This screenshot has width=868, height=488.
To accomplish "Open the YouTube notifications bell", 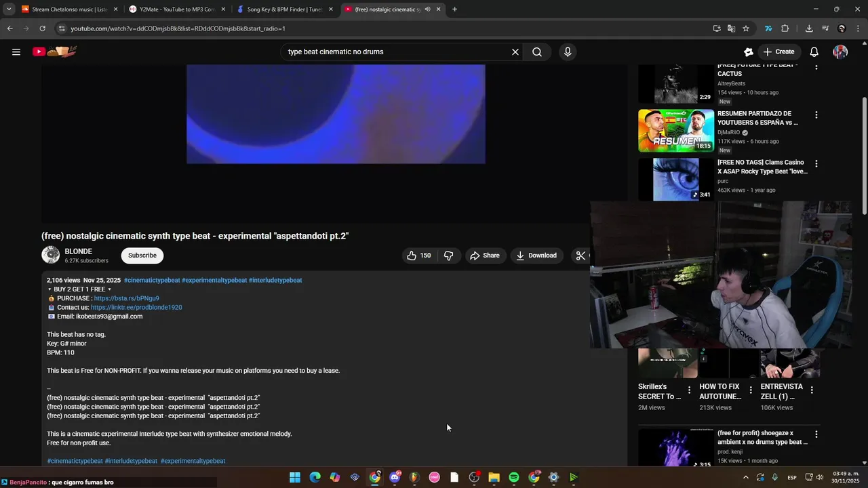I will pyautogui.click(x=814, y=52).
